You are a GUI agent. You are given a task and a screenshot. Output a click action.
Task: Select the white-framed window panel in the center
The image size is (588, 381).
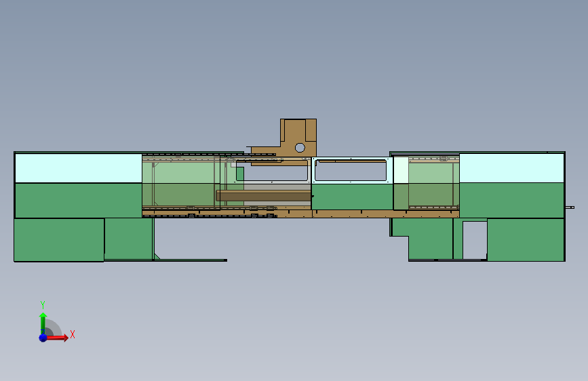tap(352, 170)
